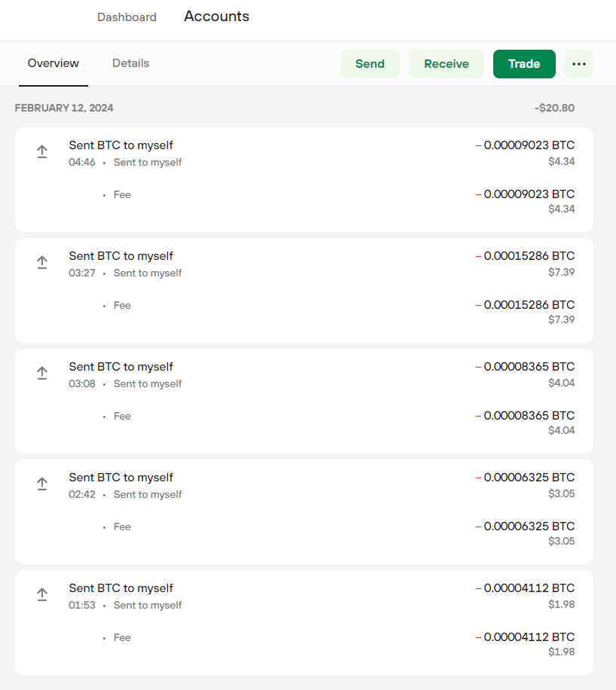Click the send arrow icon on 04:46 transaction
616x690 pixels.
42,152
